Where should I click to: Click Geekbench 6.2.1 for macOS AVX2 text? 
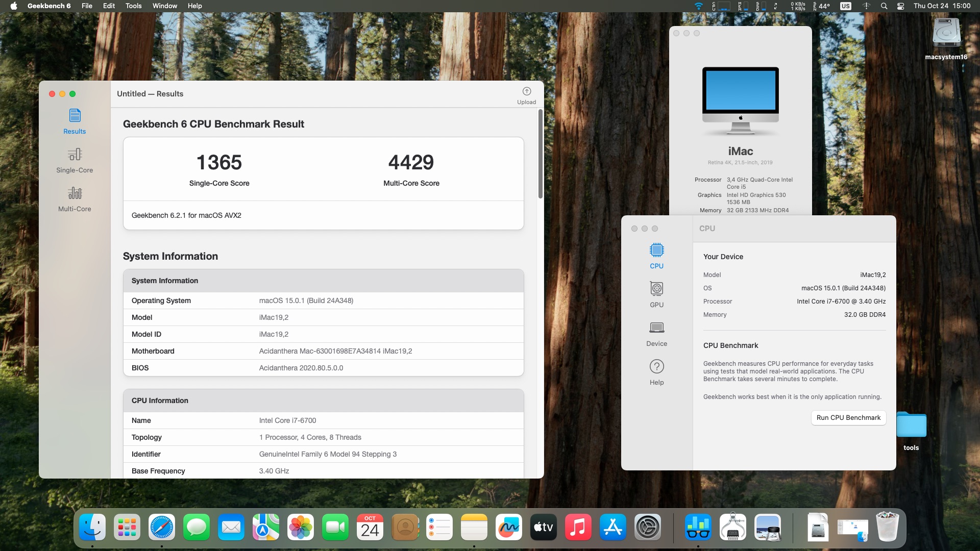pyautogui.click(x=186, y=215)
